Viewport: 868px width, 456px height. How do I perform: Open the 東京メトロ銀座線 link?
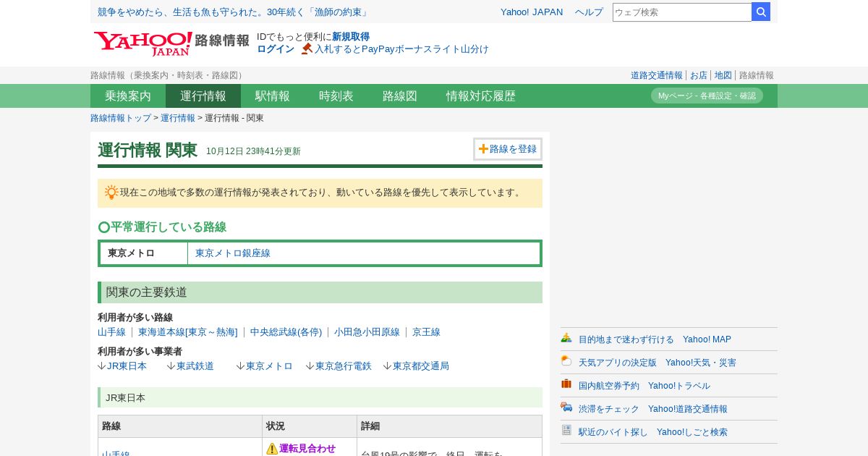tap(233, 253)
